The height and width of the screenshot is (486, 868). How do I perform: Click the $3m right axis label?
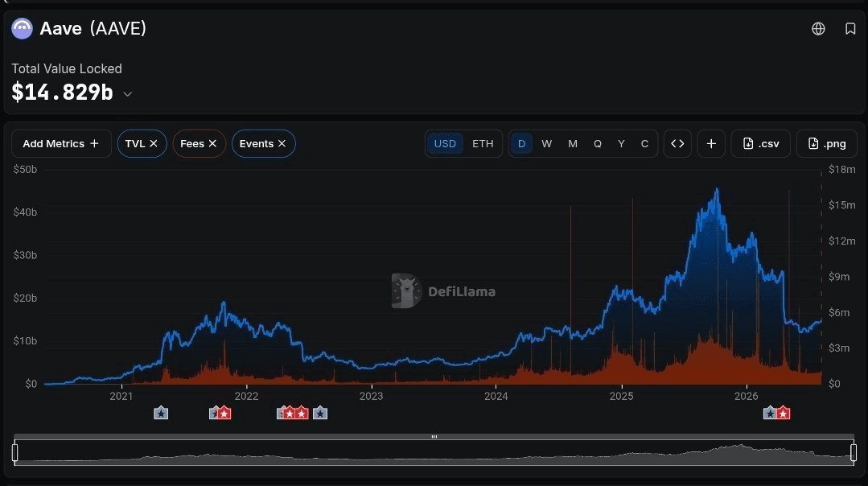coord(839,348)
